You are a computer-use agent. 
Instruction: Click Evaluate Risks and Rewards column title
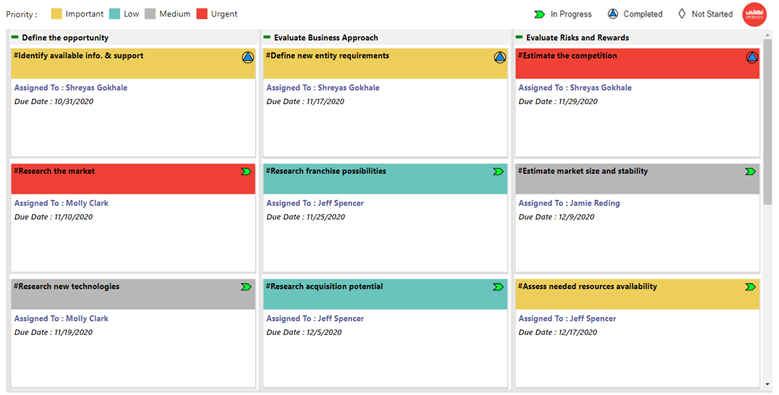coord(577,38)
